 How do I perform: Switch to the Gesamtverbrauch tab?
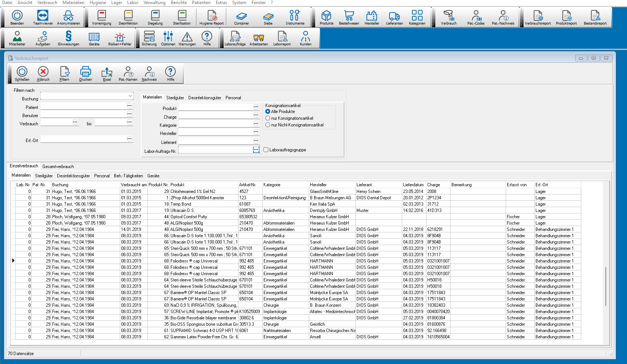tap(58, 167)
